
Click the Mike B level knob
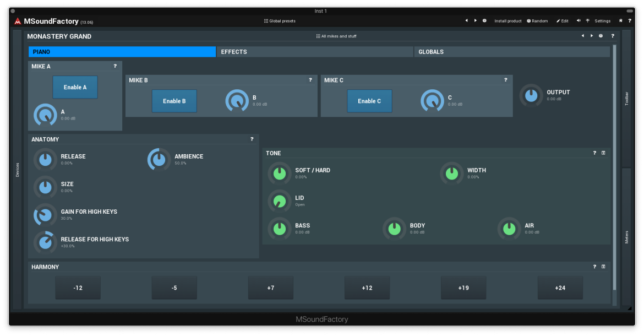tap(237, 101)
